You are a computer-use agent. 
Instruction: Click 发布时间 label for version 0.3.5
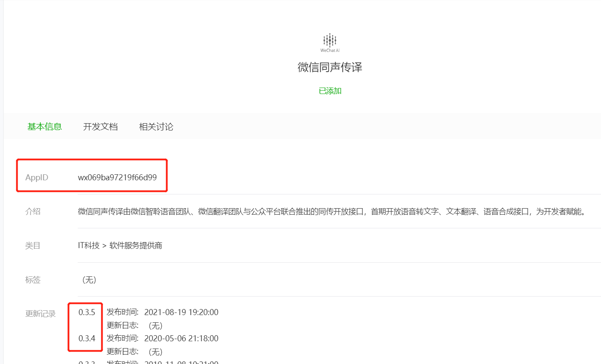[122, 312]
